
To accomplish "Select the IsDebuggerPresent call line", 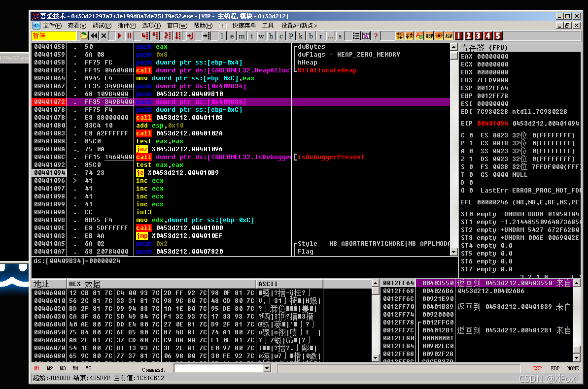I will click(x=241, y=157).
